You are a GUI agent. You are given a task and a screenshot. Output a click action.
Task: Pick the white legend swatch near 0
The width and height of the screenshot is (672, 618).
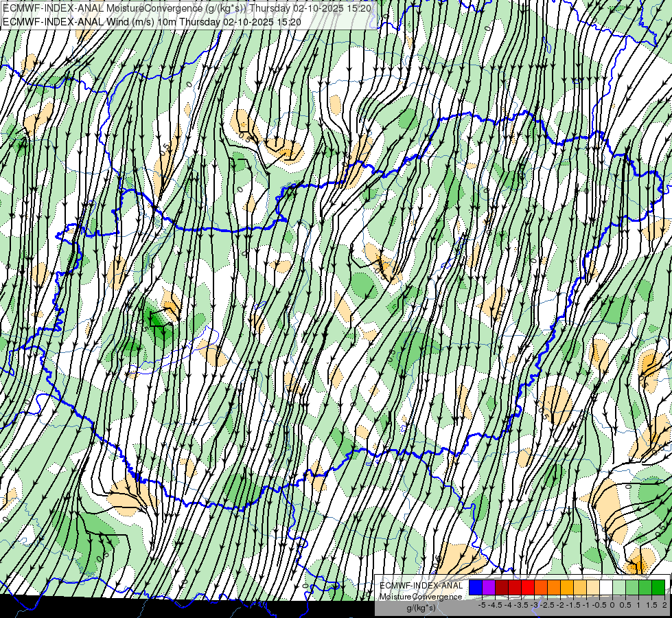click(605, 587)
